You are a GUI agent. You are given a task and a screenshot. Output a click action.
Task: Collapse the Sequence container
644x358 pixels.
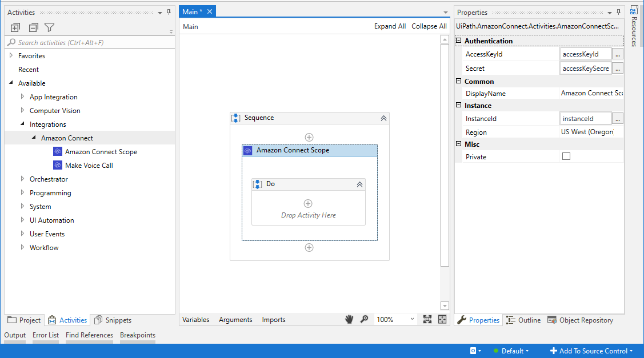pyautogui.click(x=383, y=118)
